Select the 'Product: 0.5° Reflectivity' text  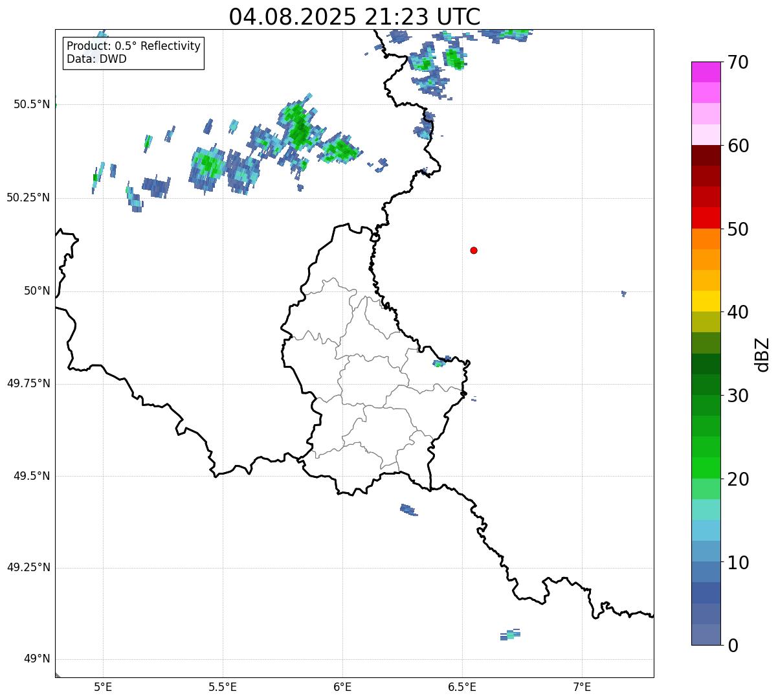coord(133,47)
